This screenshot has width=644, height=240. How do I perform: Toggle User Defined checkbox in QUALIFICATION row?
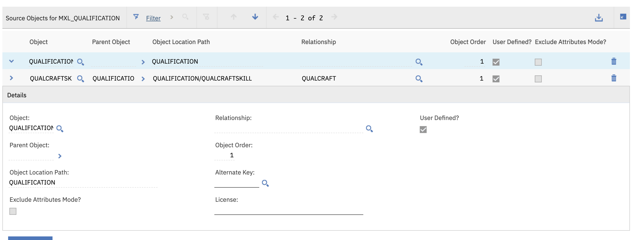496,62
